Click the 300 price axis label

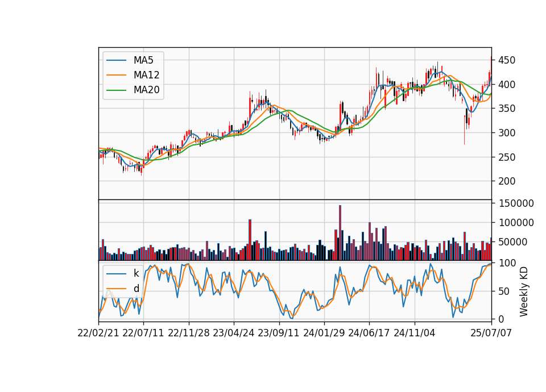tap(507, 133)
